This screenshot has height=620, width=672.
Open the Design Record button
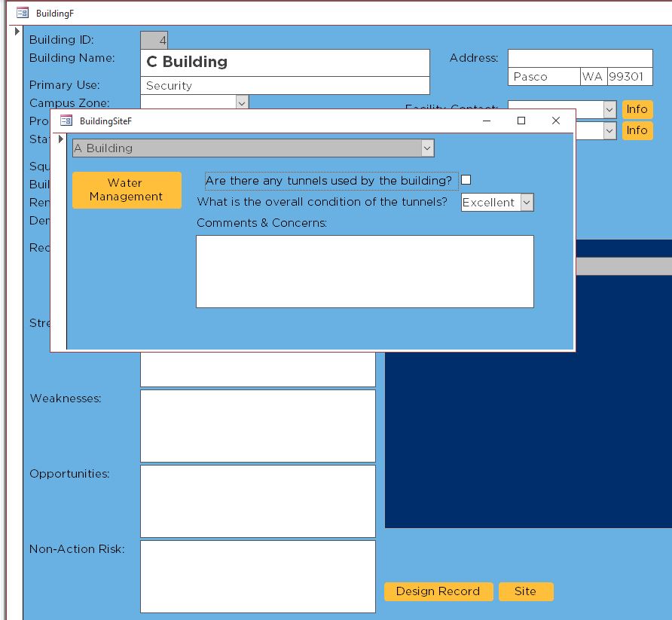tap(438, 591)
